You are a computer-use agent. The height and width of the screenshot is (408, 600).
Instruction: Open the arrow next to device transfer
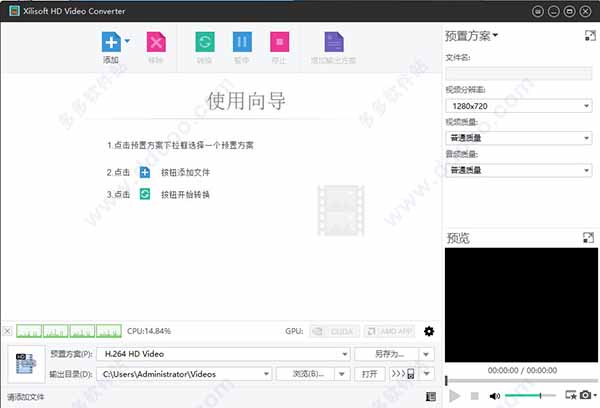tap(427, 374)
